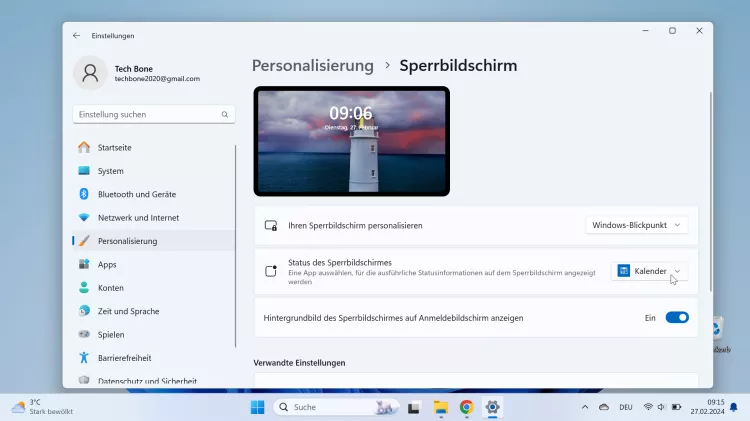Click the icon beside Status des Sperrbildschirmes

click(271, 271)
